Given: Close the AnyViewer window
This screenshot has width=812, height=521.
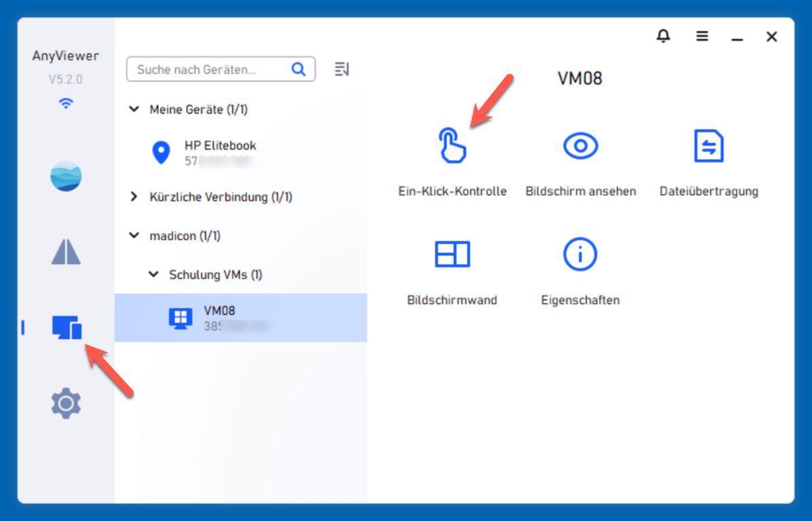Looking at the screenshot, I should (771, 36).
